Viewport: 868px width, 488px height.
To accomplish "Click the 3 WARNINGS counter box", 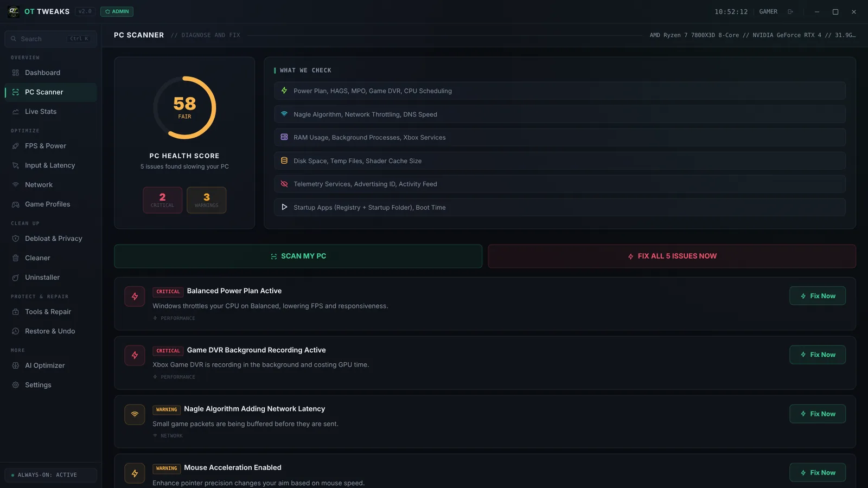I will click(207, 200).
